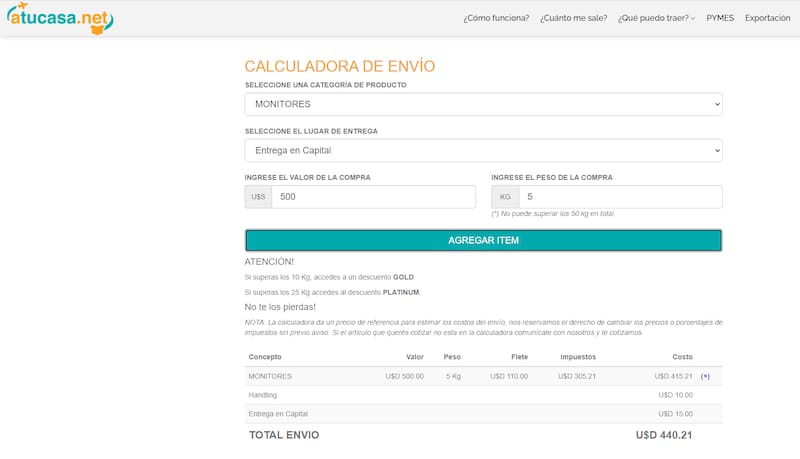Open the product category dropdown showing MONITORES
800x459 pixels.
click(x=483, y=104)
